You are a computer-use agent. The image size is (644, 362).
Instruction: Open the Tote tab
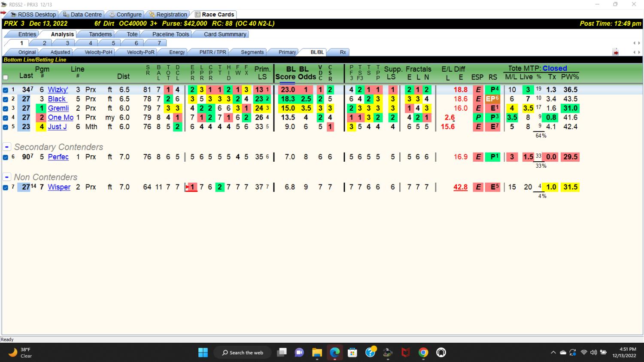click(132, 34)
